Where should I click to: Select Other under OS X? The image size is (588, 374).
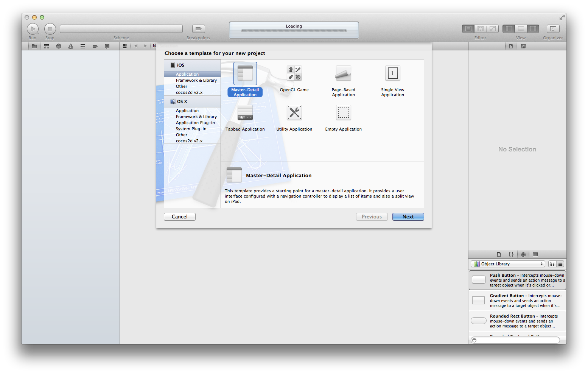192,135
